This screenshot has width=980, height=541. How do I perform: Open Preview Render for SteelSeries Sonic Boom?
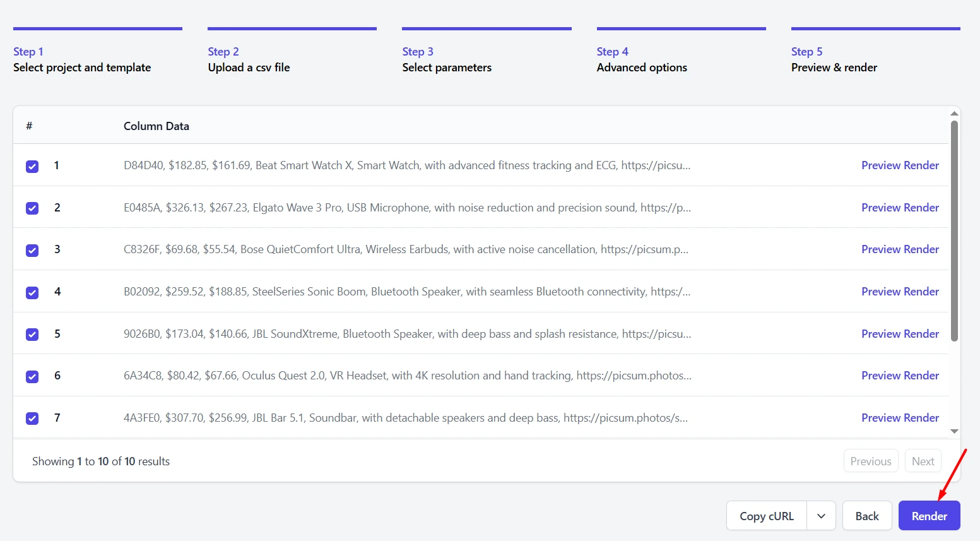(x=900, y=292)
